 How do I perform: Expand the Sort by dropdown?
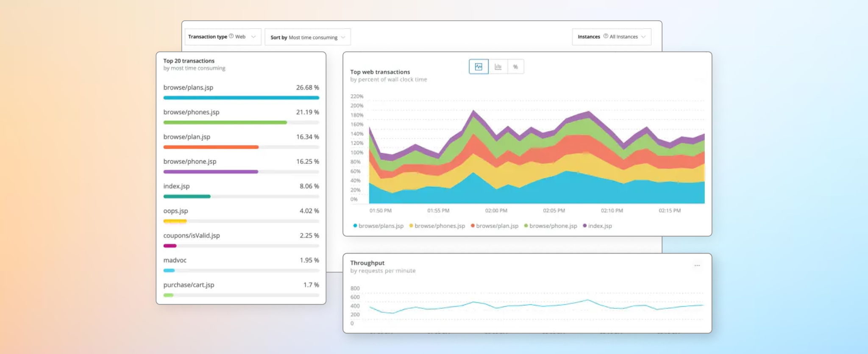tap(307, 37)
